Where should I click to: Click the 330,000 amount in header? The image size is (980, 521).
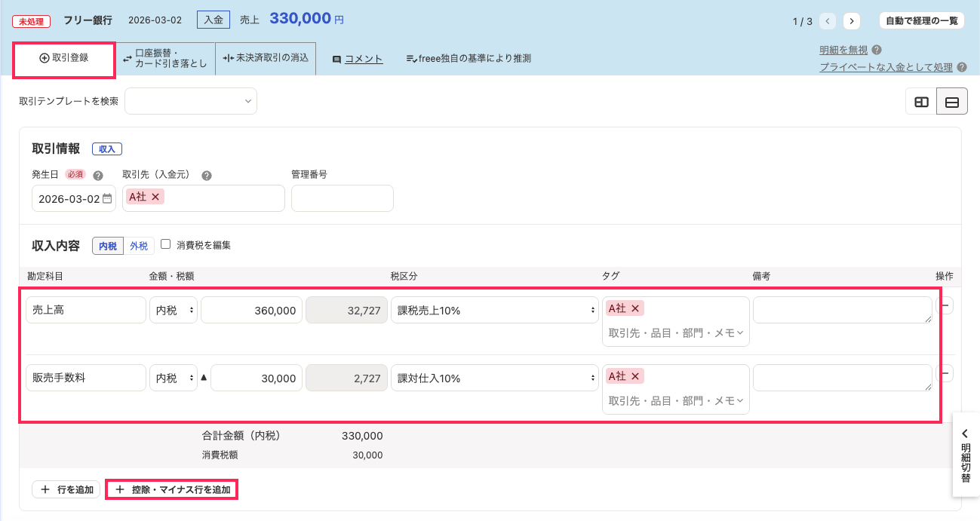click(300, 19)
